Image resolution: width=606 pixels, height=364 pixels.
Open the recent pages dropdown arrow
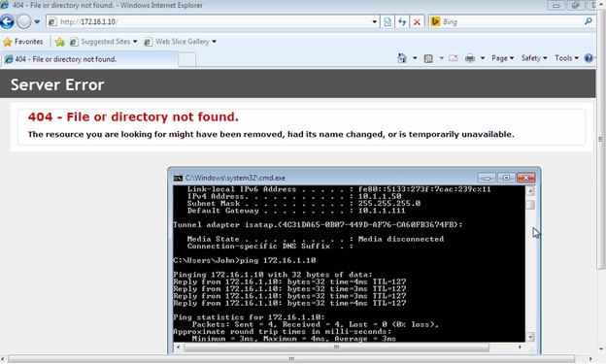pyautogui.click(x=37, y=21)
